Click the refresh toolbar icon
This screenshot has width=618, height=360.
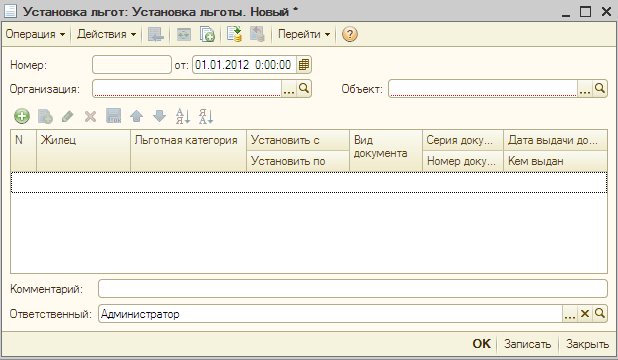(x=183, y=34)
